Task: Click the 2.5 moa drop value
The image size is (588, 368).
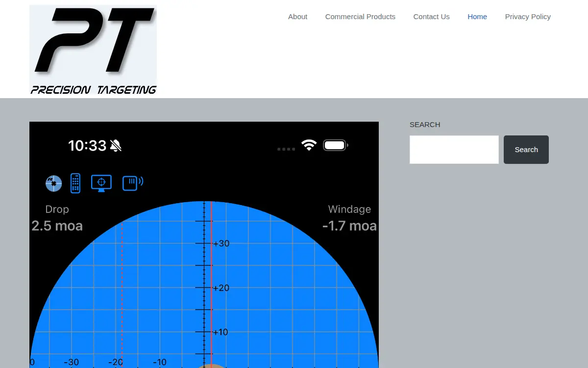Action: pos(57,226)
